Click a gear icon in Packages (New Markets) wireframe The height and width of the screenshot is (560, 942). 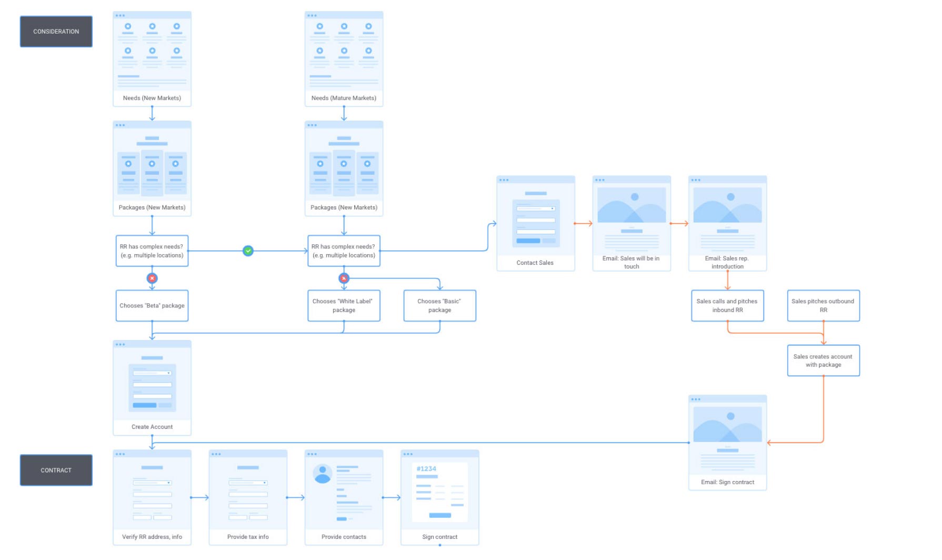pyautogui.click(x=128, y=164)
